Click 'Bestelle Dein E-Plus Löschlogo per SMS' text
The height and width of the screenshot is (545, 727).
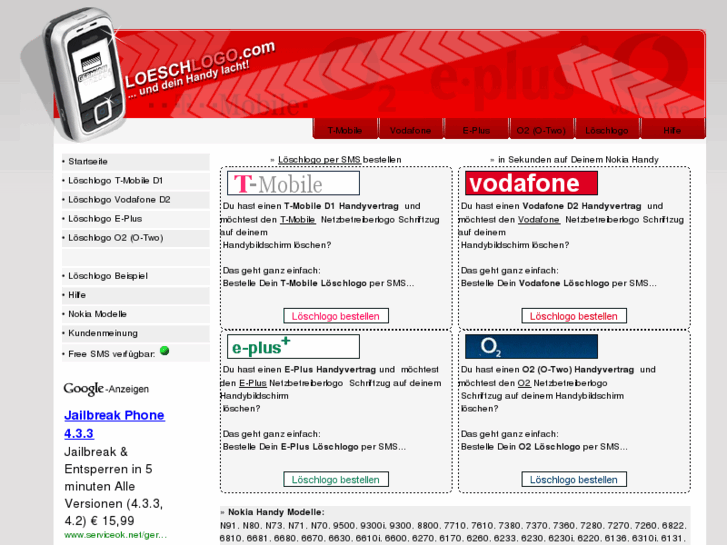tap(314, 447)
